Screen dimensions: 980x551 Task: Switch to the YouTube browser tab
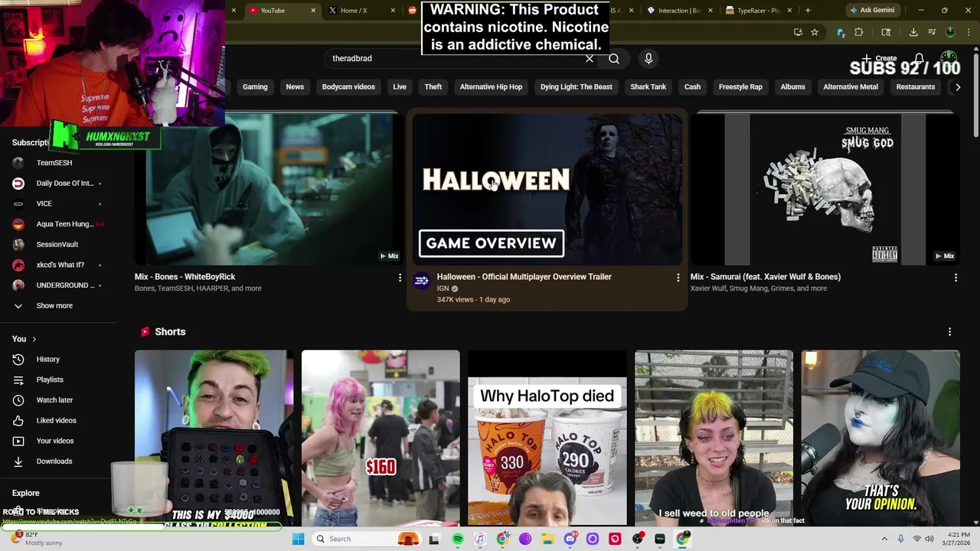(x=282, y=10)
